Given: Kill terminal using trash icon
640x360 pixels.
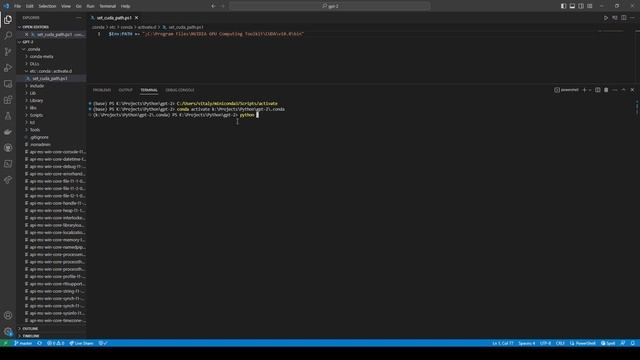Looking at the screenshot, I should pos(606,90).
